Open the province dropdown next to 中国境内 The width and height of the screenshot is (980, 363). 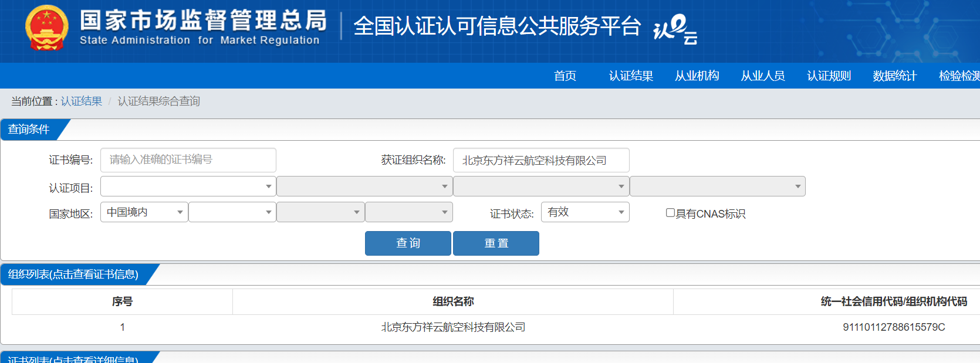pos(232,212)
